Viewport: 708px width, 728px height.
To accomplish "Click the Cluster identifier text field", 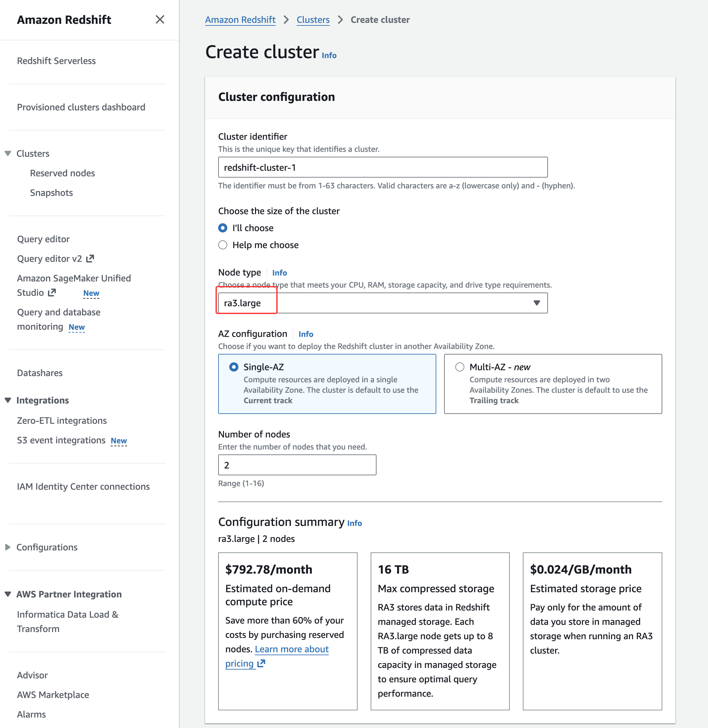I will [382, 167].
